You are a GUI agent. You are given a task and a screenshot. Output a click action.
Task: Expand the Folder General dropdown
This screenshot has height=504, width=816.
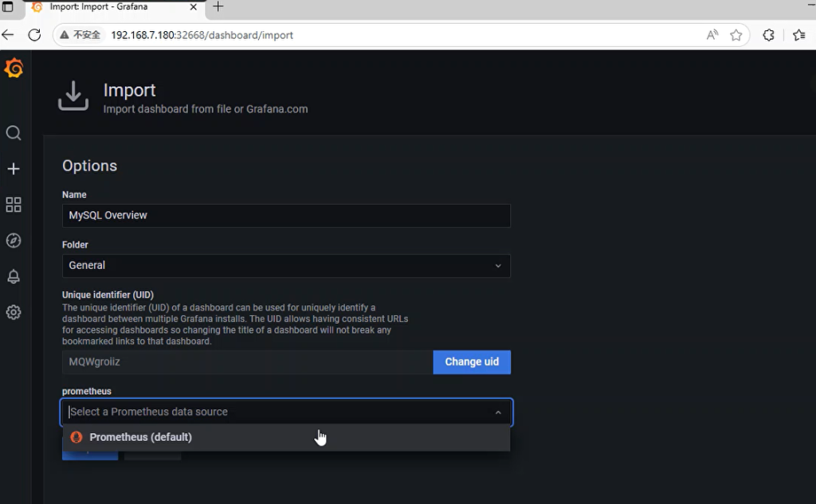(x=286, y=265)
